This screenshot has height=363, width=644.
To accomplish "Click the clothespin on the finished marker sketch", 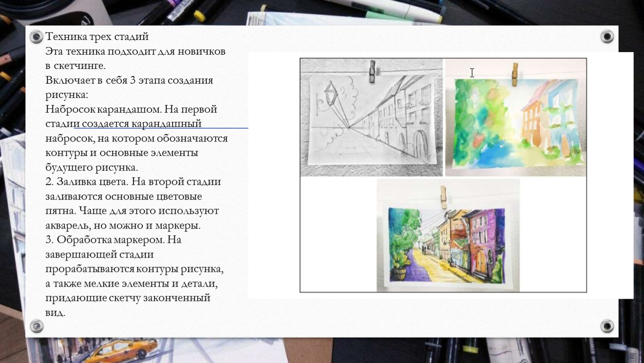I will coord(443,197).
